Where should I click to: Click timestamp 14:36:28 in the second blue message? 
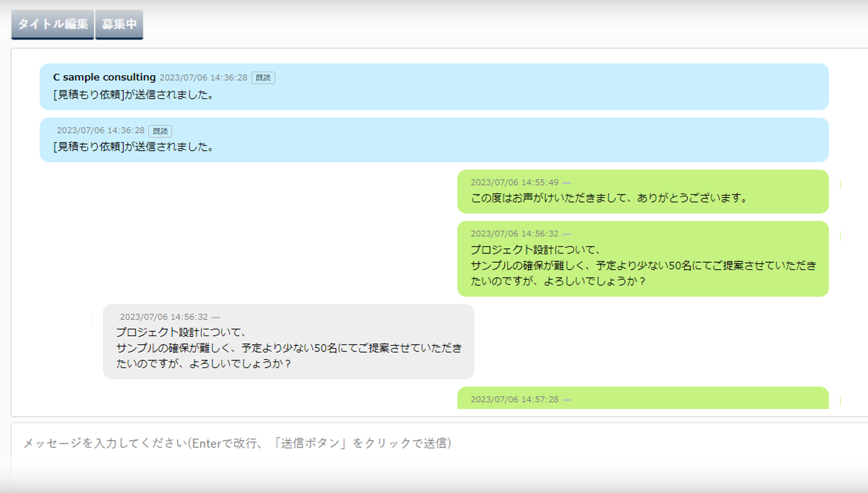point(100,130)
